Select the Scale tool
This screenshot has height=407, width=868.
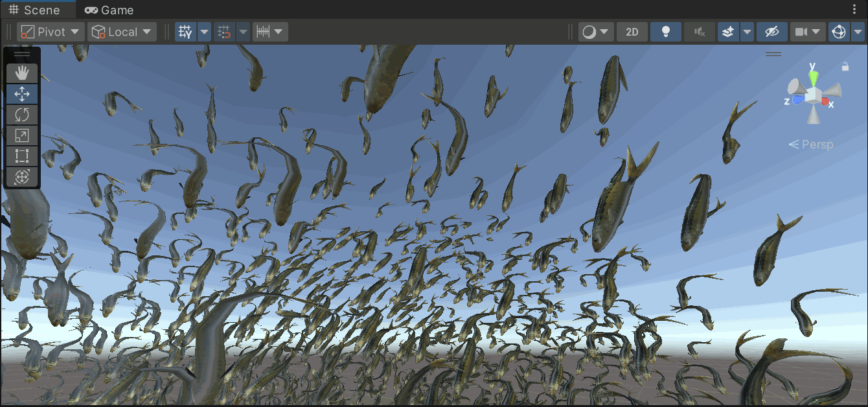point(22,135)
